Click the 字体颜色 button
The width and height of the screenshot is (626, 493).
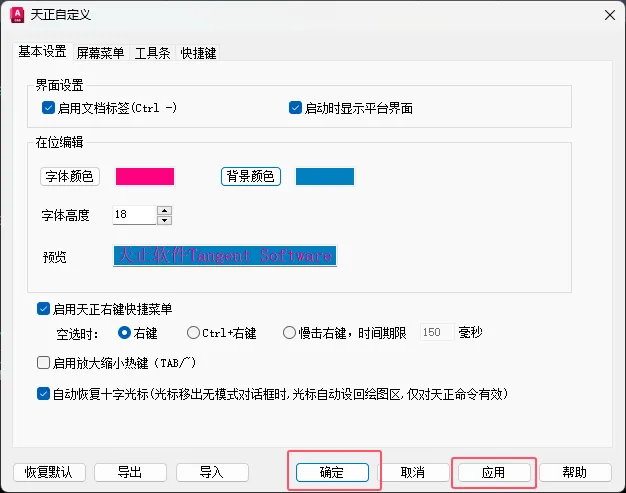tap(69, 176)
